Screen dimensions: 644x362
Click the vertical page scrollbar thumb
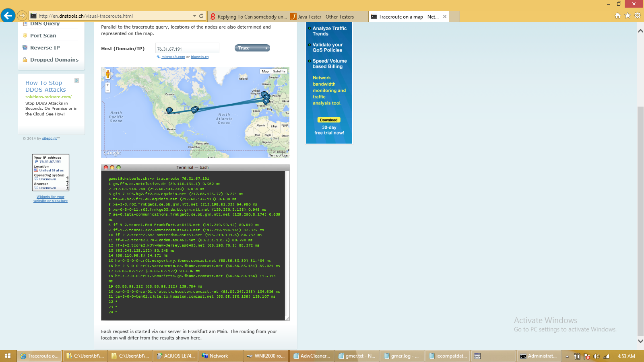[x=640, y=221]
